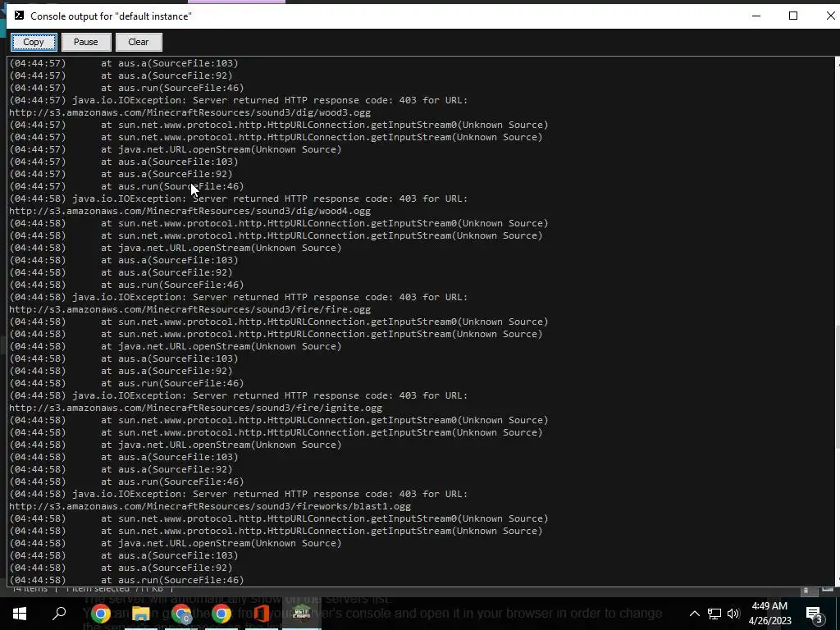The image size is (840, 630).
Task: Close the console output window
Action: coord(830,16)
